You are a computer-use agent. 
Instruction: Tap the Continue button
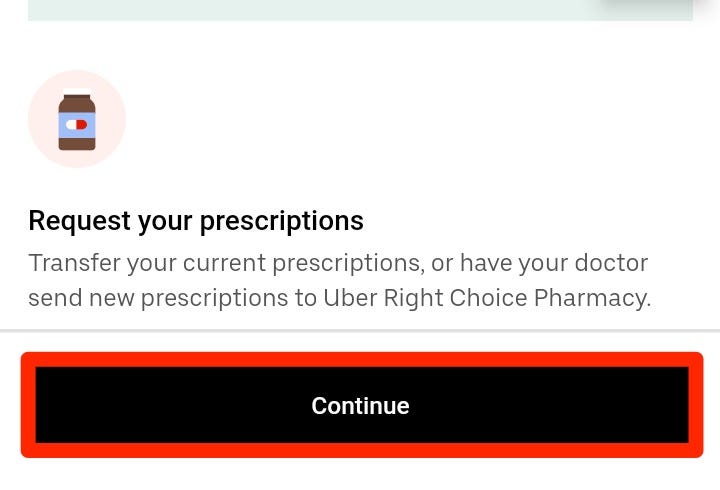362,405
